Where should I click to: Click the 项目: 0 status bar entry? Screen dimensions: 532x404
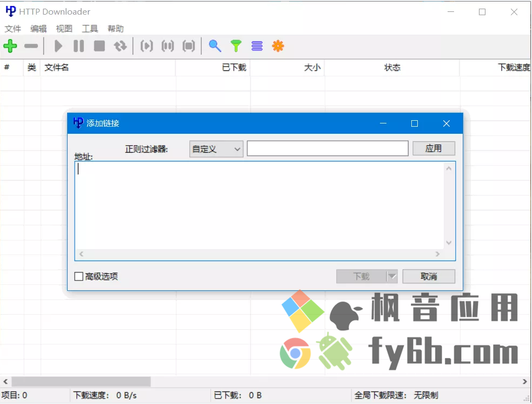tap(14, 395)
